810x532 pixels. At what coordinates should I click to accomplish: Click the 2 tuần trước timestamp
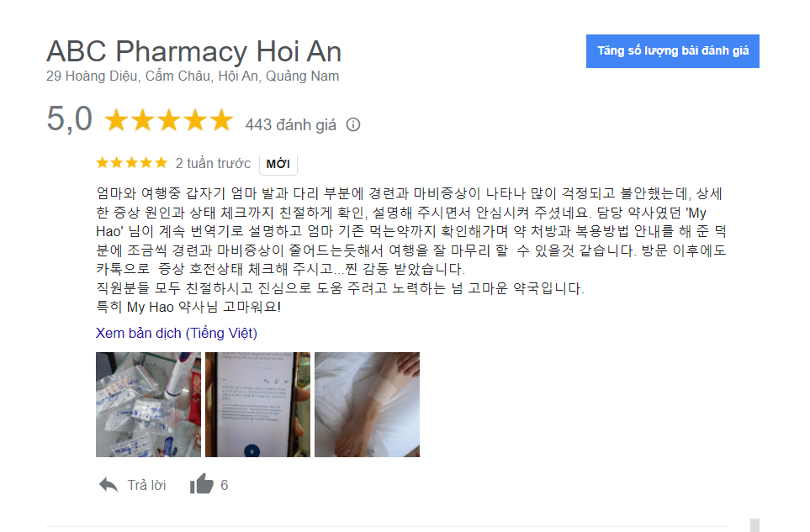coord(213,164)
